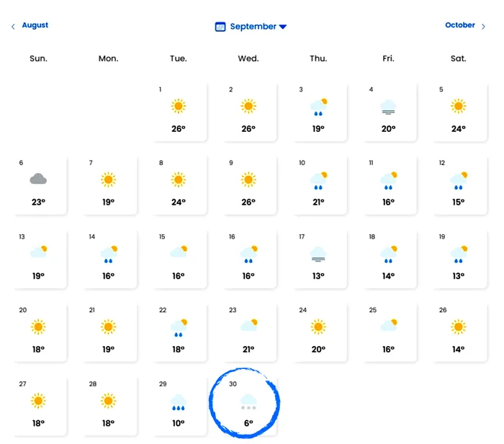Select the fog icon on September 4
The width and height of the screenshot is (504, 444).
[388, 107]
